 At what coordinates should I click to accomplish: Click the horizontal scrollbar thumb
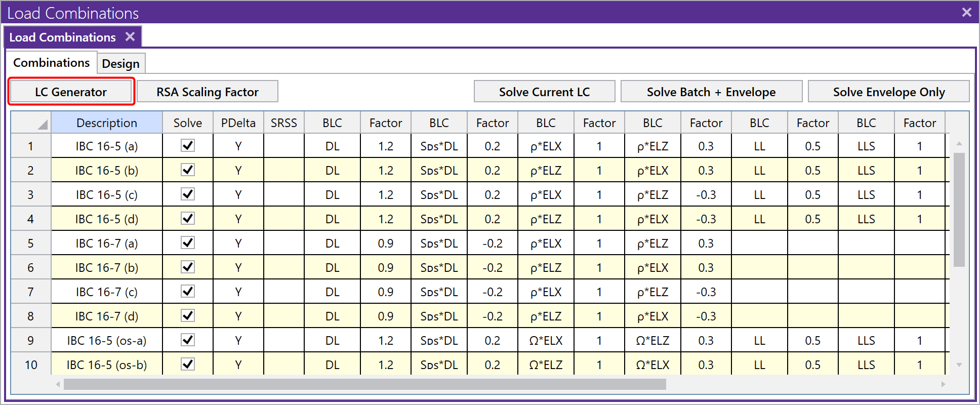pos(364,384)
